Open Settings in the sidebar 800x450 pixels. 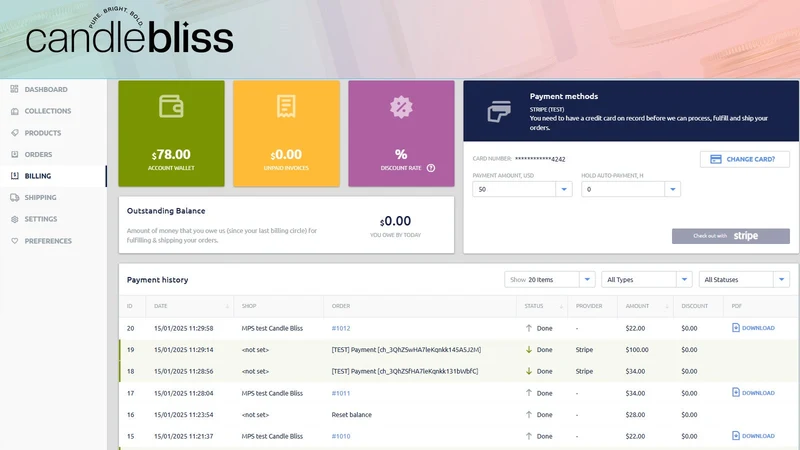coord(41,219)
